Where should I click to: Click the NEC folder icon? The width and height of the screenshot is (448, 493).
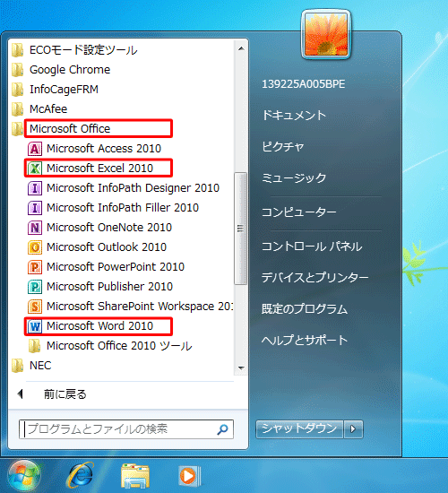coord(18,366)
